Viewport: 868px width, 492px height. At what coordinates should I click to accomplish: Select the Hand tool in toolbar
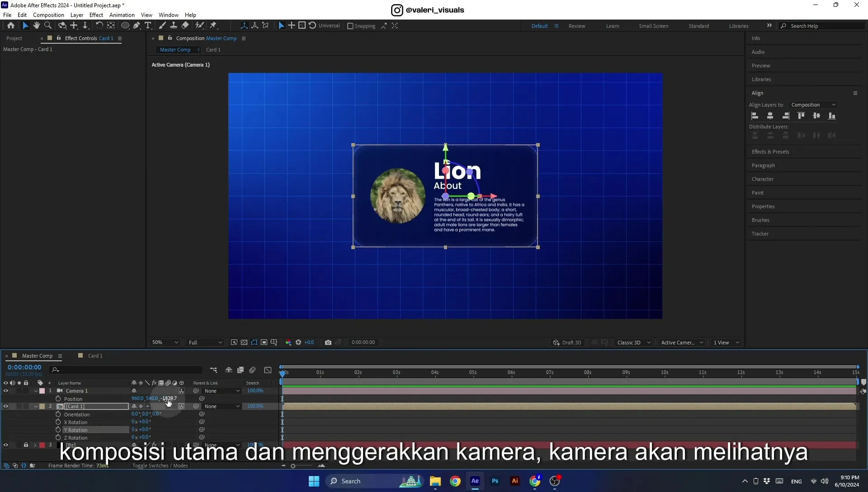click(x=36, y=26)
